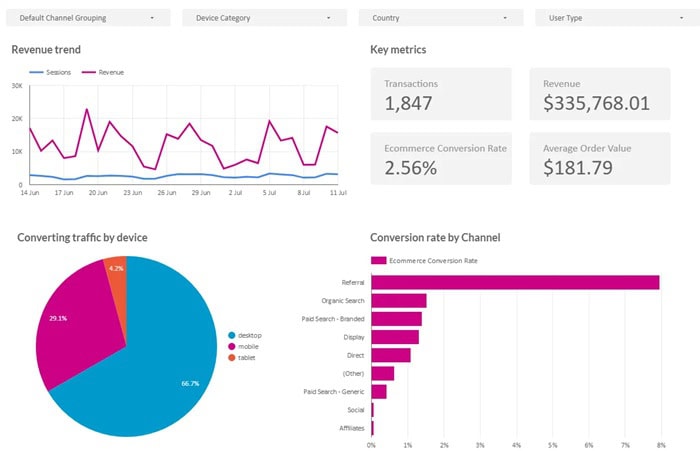Screen dimensions: 700x451
Task: Select the Paid Search - Branded bar
Action: (x=396, y=319)
